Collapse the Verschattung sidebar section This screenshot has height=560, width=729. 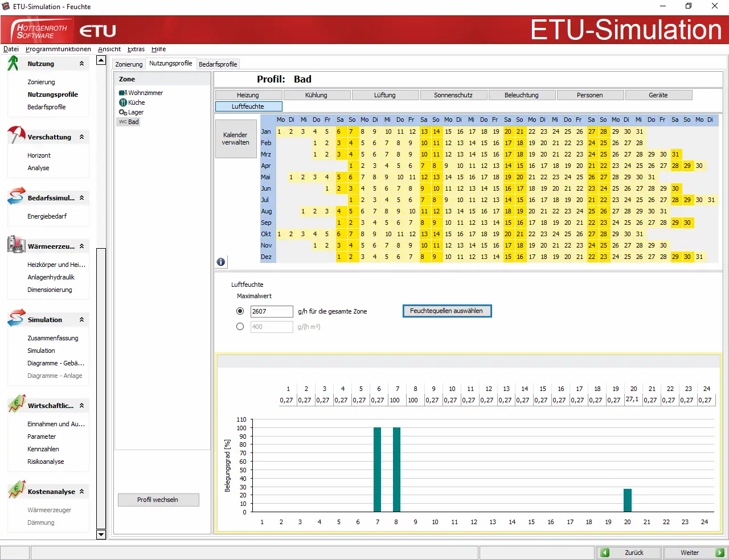pyautogui.click(x=82, y=137)
